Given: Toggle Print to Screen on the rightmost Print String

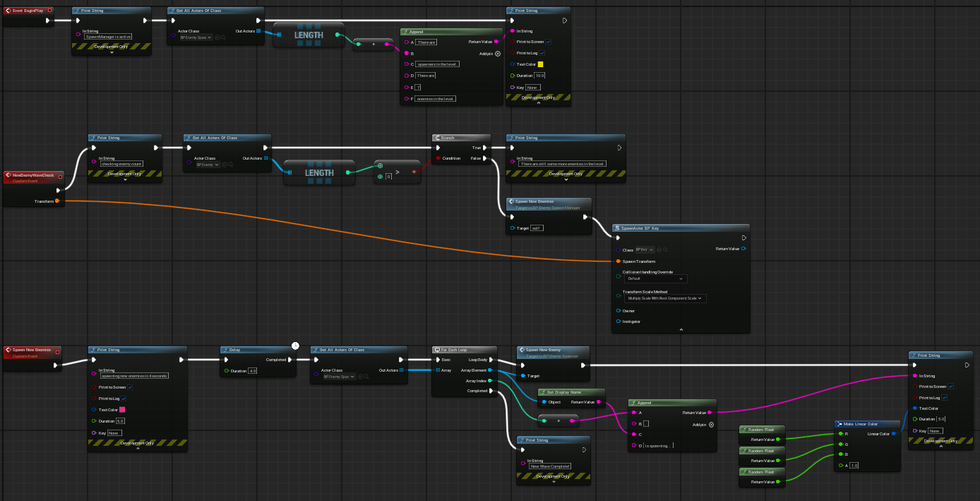Looking at the screenshot, I should click(x=950, y=387).
